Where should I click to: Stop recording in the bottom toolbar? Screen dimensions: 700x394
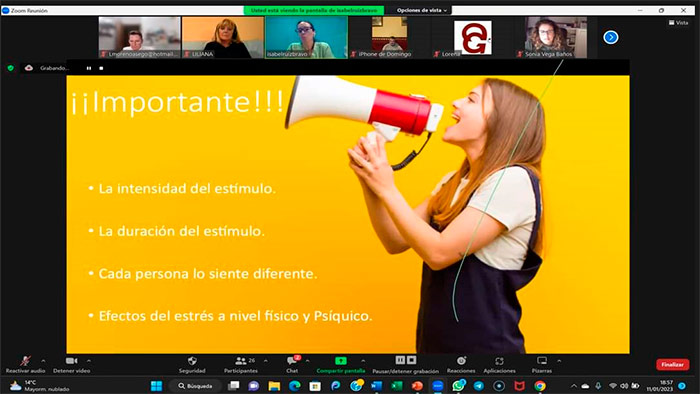pyautogui.click(x=412, y=360)
